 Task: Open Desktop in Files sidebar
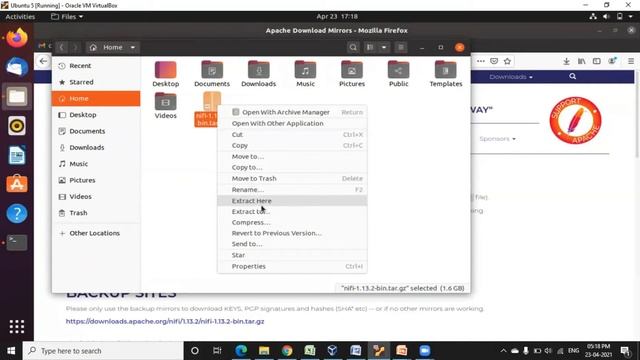click(96, 115)
